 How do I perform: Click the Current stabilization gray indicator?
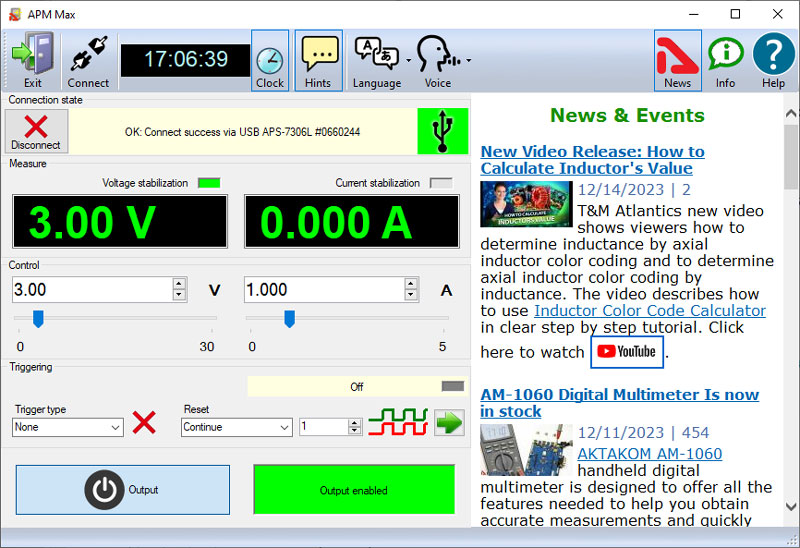(441, 183)
